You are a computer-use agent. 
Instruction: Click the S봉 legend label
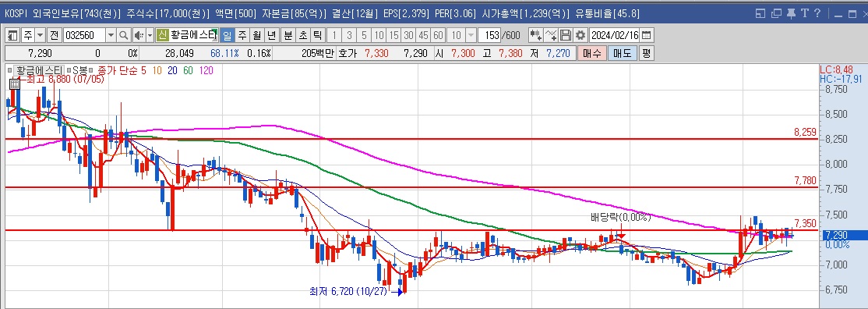pyautogui.click(x=80, y=70)
